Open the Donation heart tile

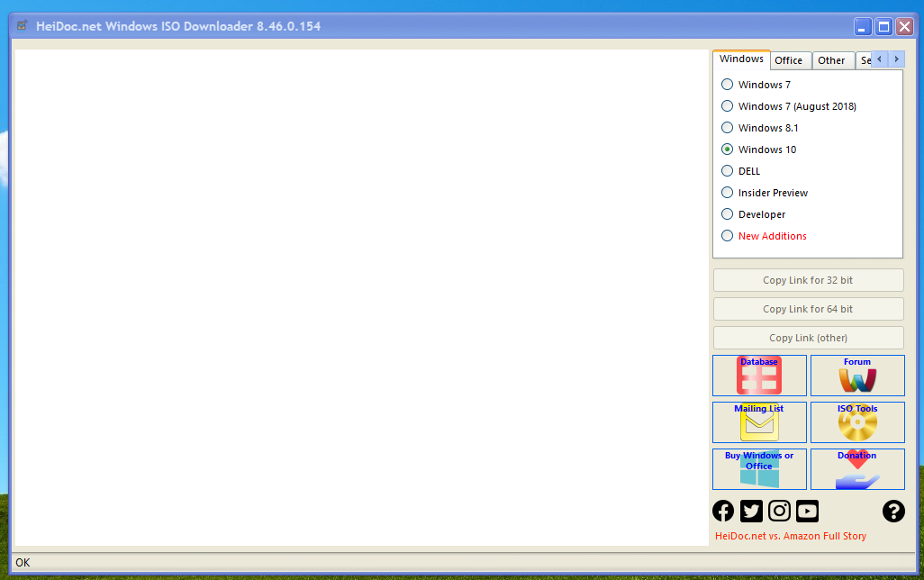pos(857,469)
